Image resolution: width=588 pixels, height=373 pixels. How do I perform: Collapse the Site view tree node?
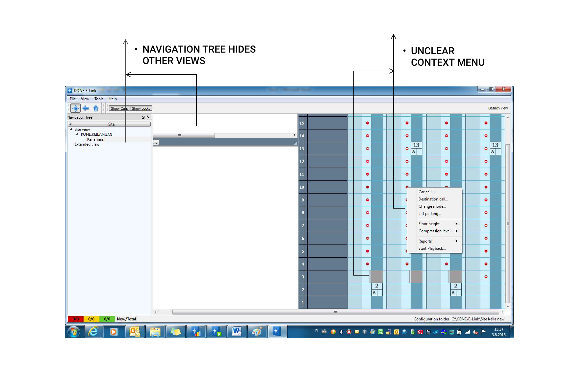pyautogui.click(x=71, y=129)
